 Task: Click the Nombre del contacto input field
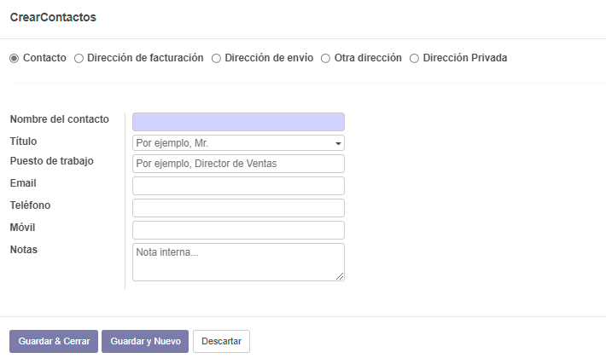(x=238, y=122)
